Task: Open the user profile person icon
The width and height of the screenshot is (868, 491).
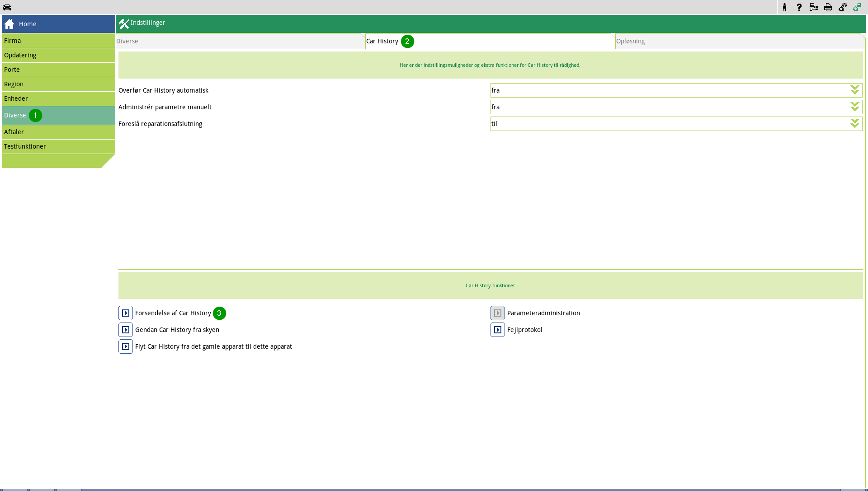Action: 785,7
